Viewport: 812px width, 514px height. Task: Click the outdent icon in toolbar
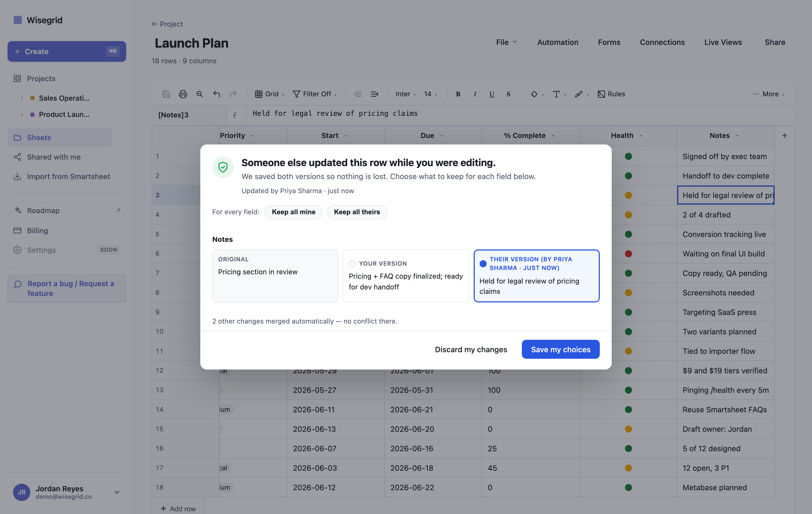[375, 94]
